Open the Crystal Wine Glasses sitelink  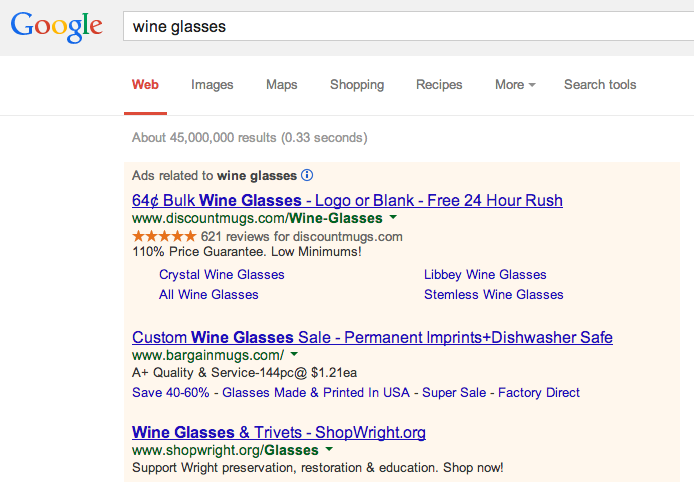pyautogui.click(x=222, y=274)
